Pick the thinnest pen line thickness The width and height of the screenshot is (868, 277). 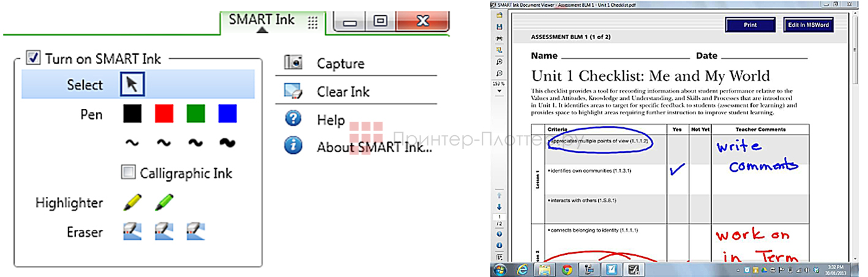click(132, 143)
